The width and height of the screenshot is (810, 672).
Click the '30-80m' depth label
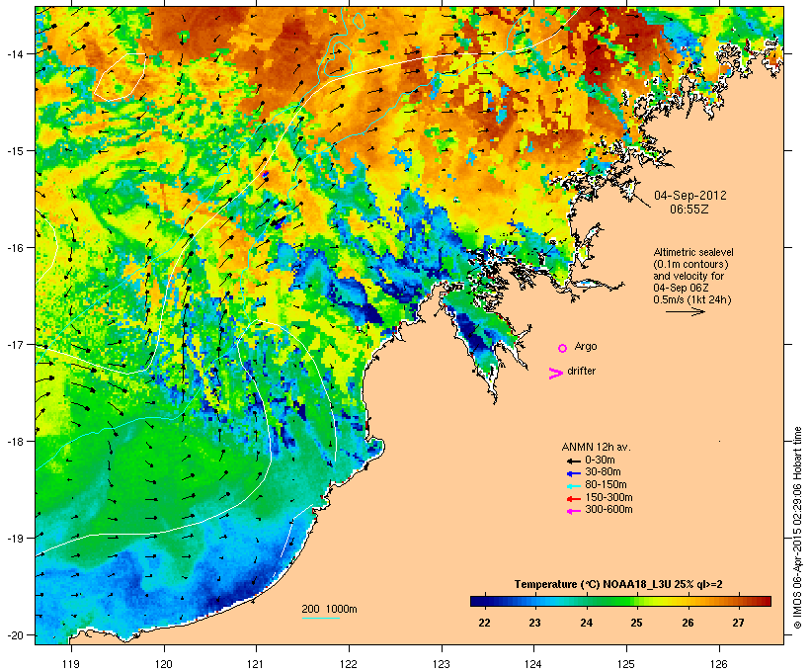603,472
